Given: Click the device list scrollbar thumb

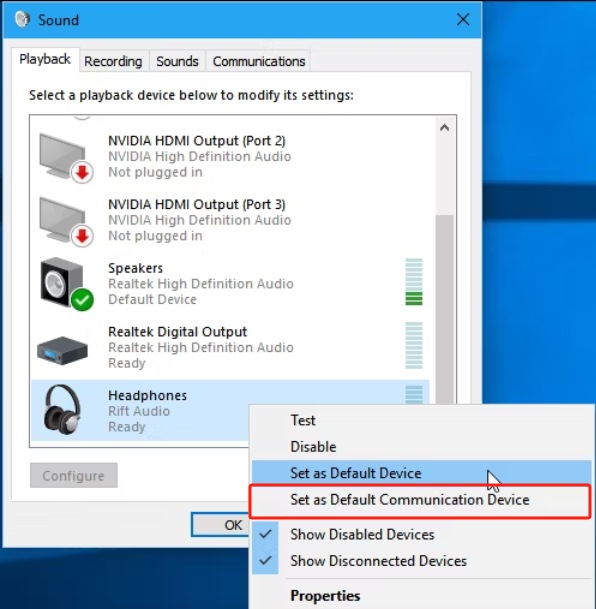Looking at the screenshot, I should [445, 311].
